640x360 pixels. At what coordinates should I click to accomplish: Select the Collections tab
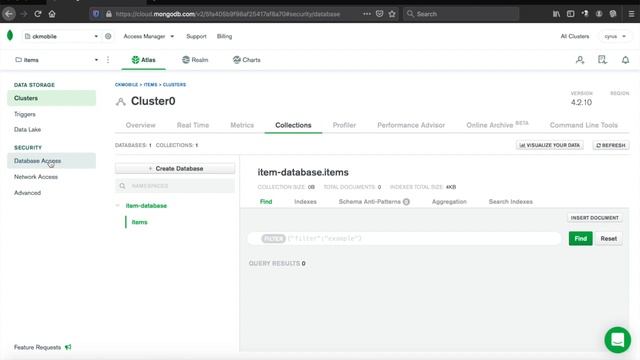[293, 125]
